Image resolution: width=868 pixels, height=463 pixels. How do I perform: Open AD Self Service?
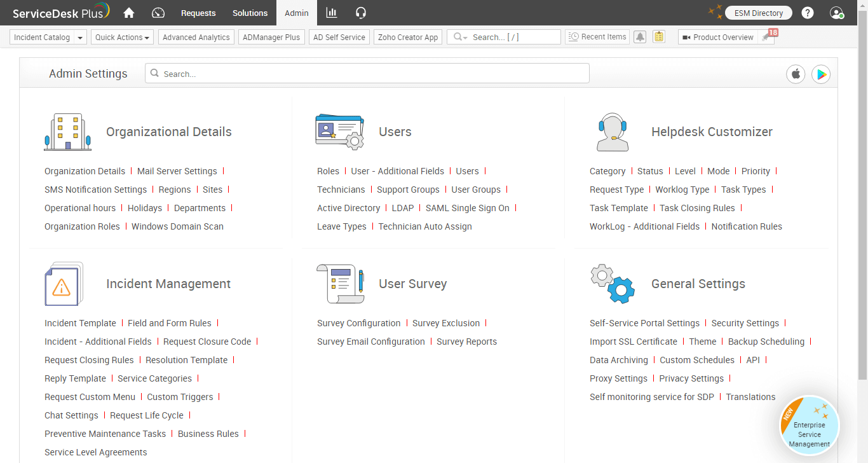339,37
